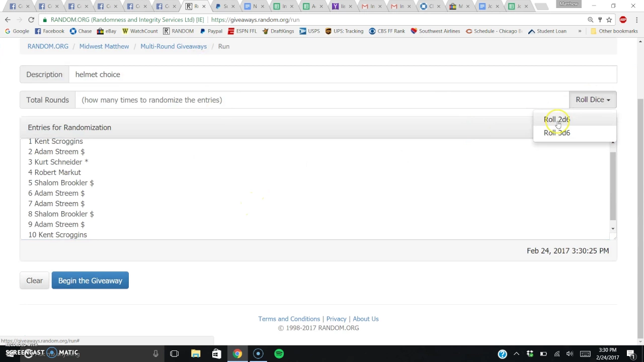Open the taskbar volume control
644x362 pixels.
(570, 354)
